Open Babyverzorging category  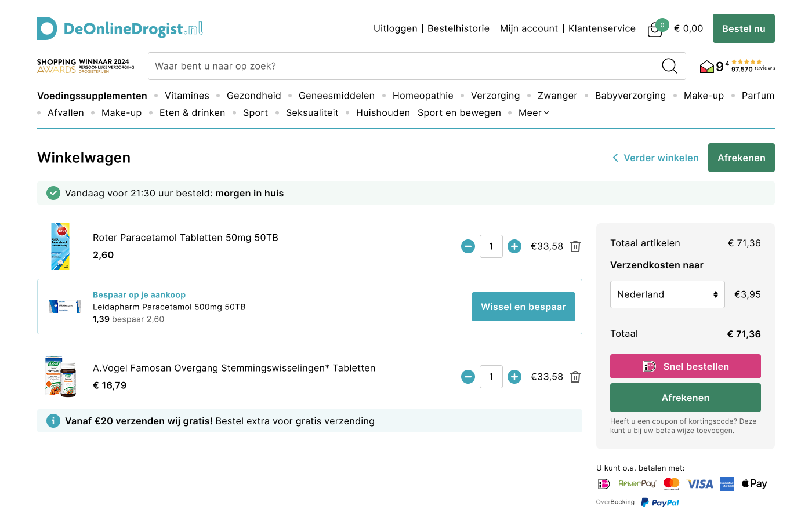630,96
